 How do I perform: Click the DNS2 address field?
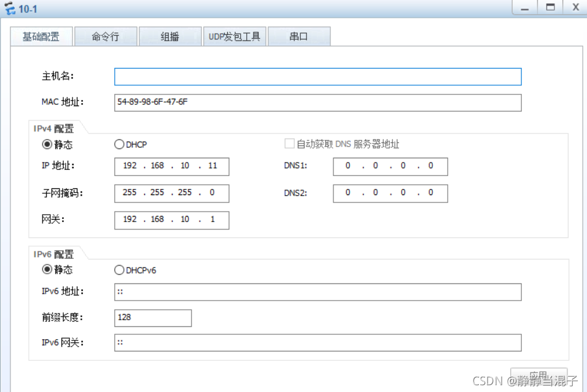tap(391, 193)
